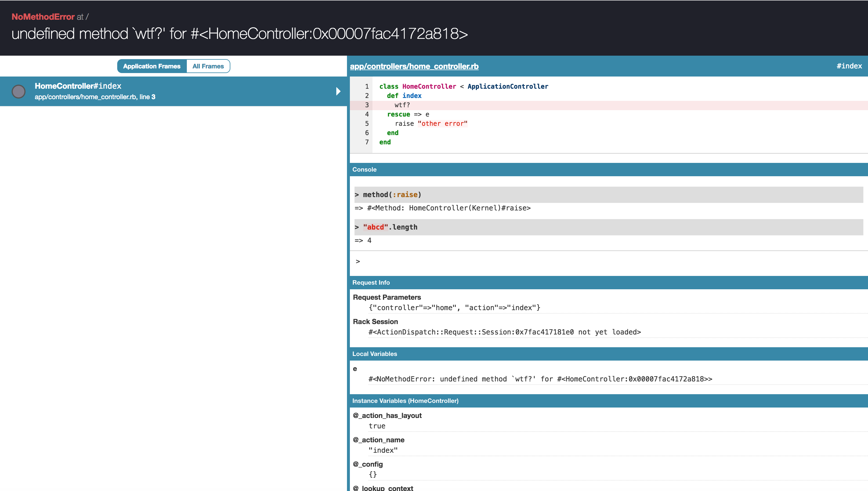
Task: Click the console entry "abcd".length
Action: [608, 227]
